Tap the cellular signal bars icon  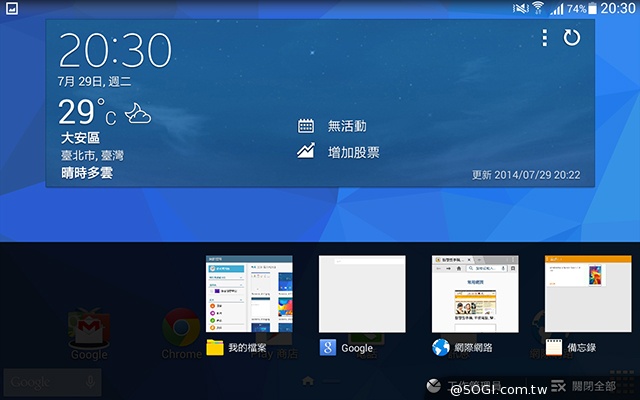pos(557,9)
